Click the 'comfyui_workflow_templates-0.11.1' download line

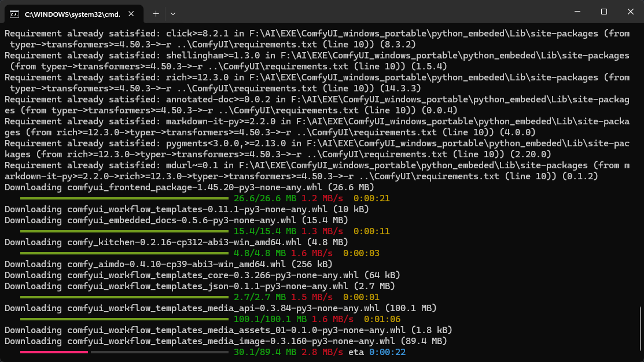coord(187,209)
